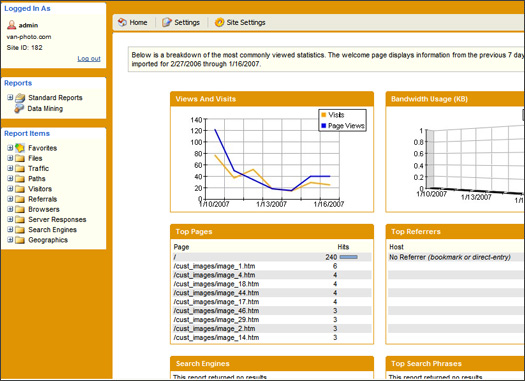Click the Geographics folder icon
The image size is (525, 381).
(20, 240)
